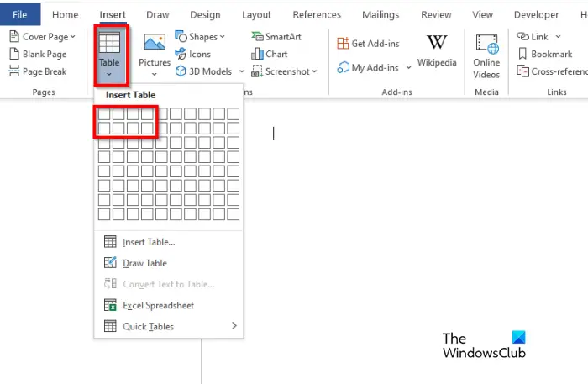Insert a SmartArt graphic

pyautogui.click(x=276, y=36)
